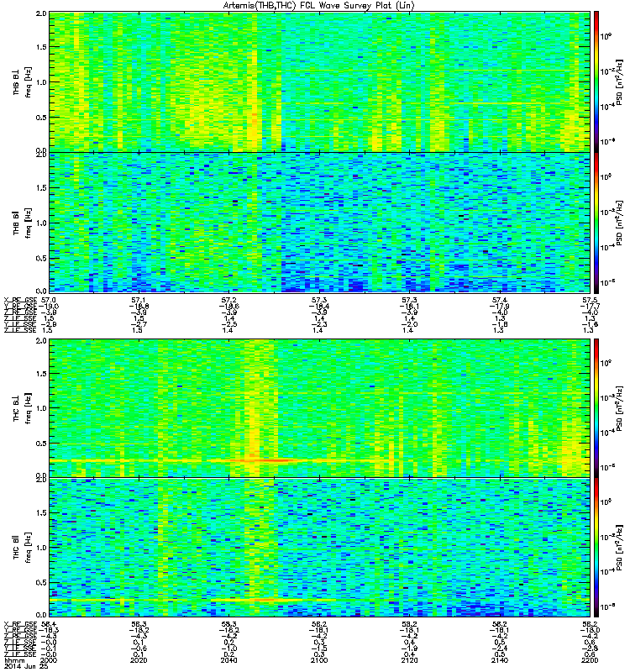Click the '2040' time tick label
Viewport: 630px width, 672px height.
[229, 660]
